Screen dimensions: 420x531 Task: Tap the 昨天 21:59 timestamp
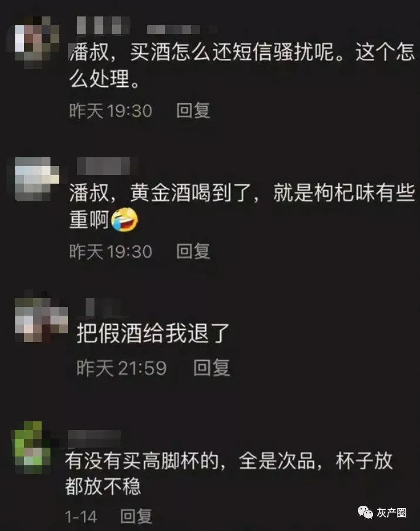click(121, 368)
